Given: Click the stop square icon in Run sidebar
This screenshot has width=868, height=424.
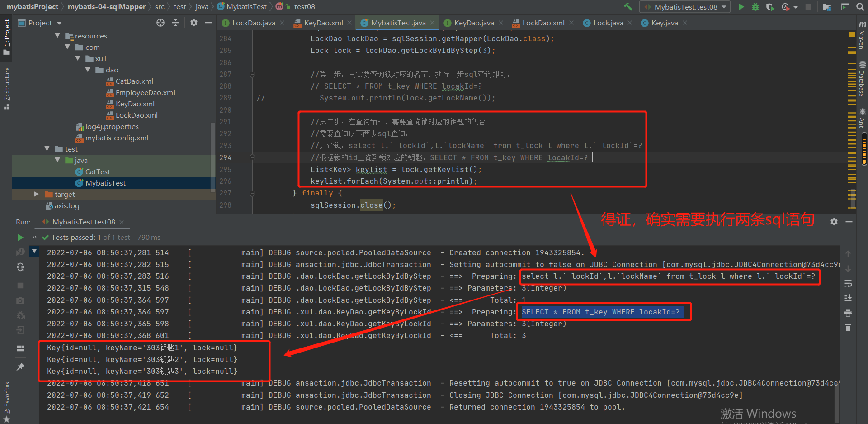Looking at the screenshot, I should point(20,286).
